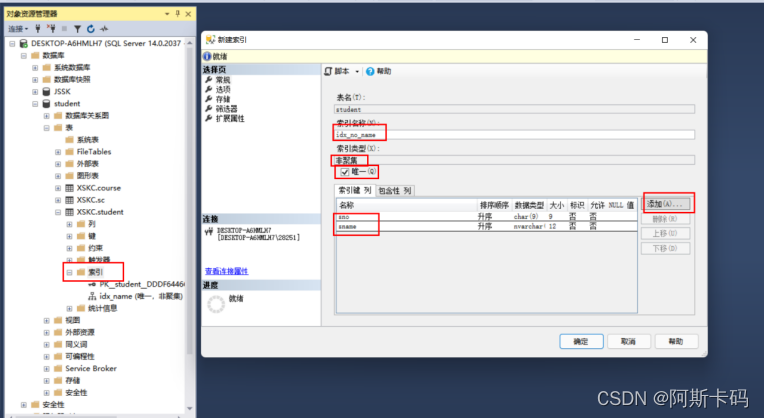This screenshot has height=418, width=764.
Task: Open the 脚本 dropdown arrow
Action: pos(357,72)
